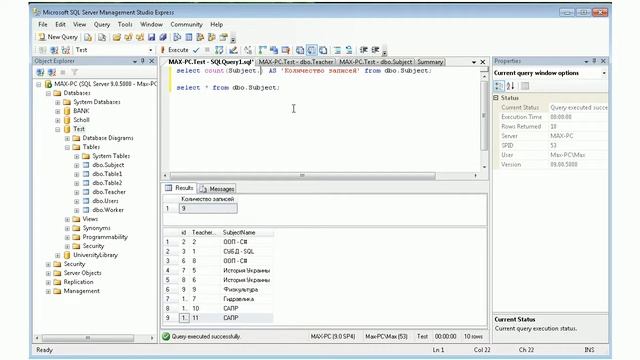Click the New Query toolbar button
The image size is (640, 360).
coord(58,37)
